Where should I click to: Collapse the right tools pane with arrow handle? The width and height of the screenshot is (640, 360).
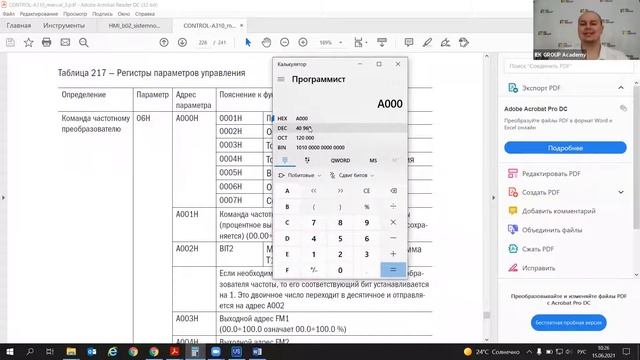point(493,198)
